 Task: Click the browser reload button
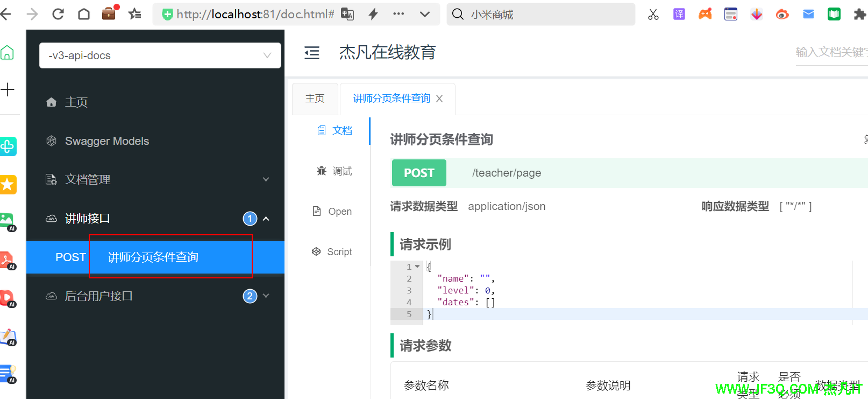58,14
